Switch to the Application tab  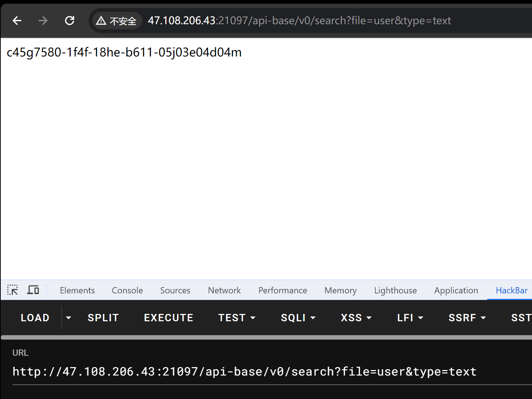456,290
